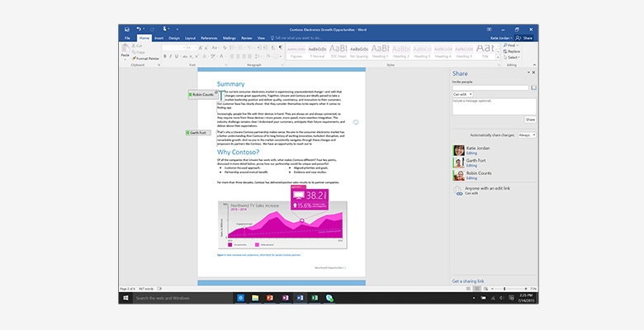Click the Share button in the title area
Image resolution: width=644 pixels, height=330 pixels.
click(524, 38)
